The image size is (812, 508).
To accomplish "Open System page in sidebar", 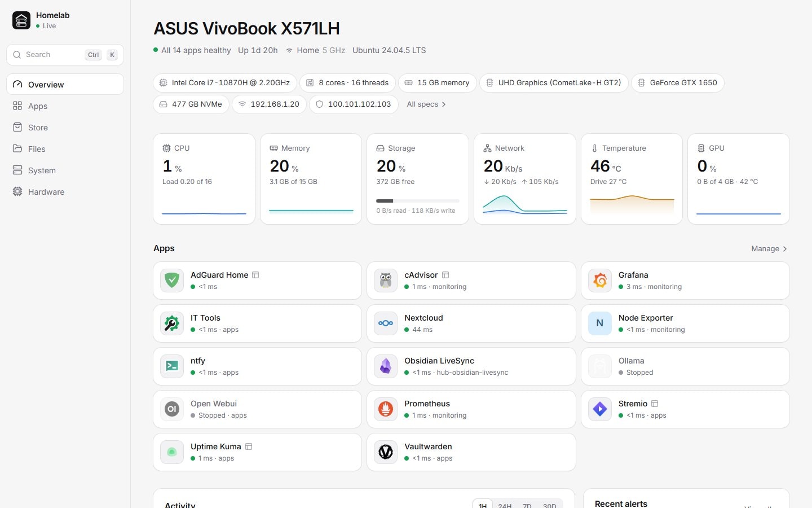I will (65, 170).
